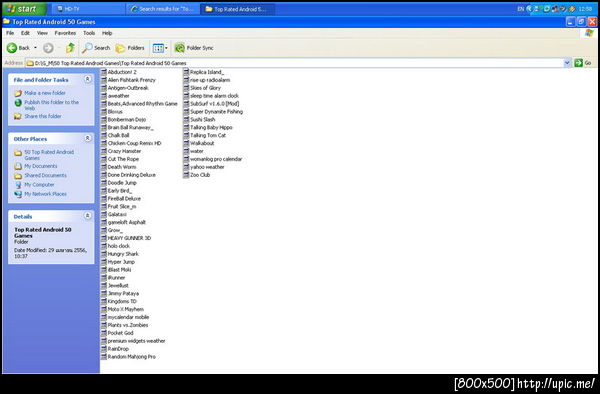Screen dimensions: 600x394
Task: Click Publish this folder to the Web
Action: (52, 105)
